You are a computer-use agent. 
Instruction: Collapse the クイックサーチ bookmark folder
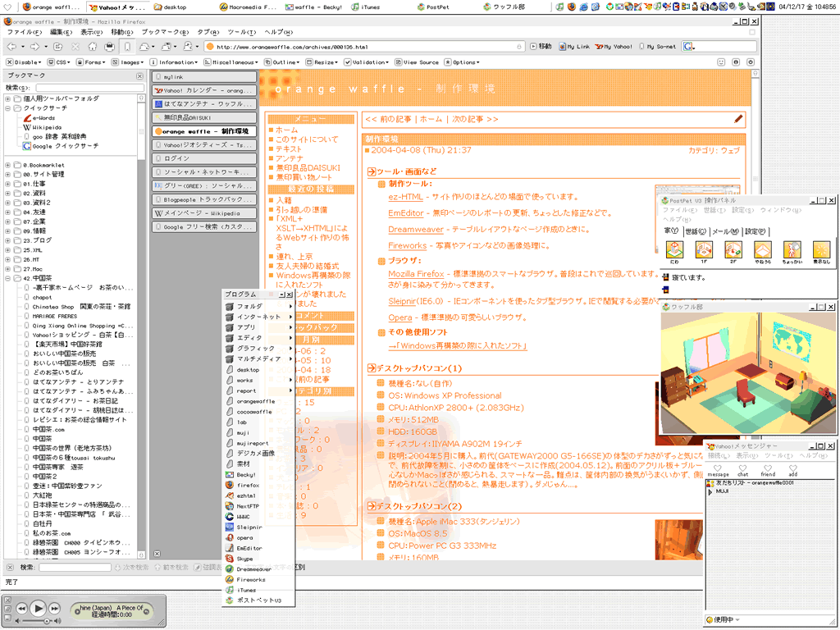pyautogui.click(x=8, y=108)
